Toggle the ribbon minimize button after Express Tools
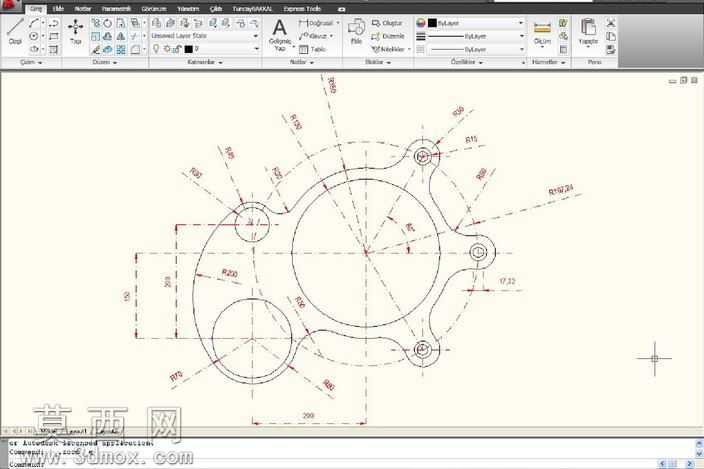 coord(342,9)
